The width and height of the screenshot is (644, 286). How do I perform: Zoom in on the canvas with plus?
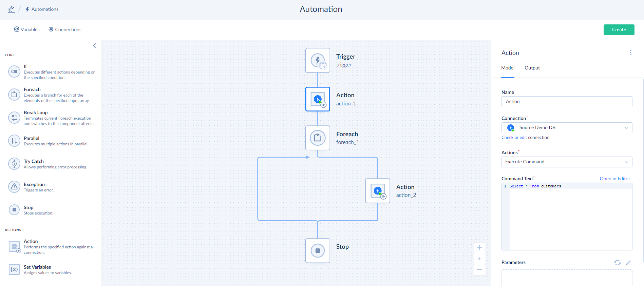[479, 248]
